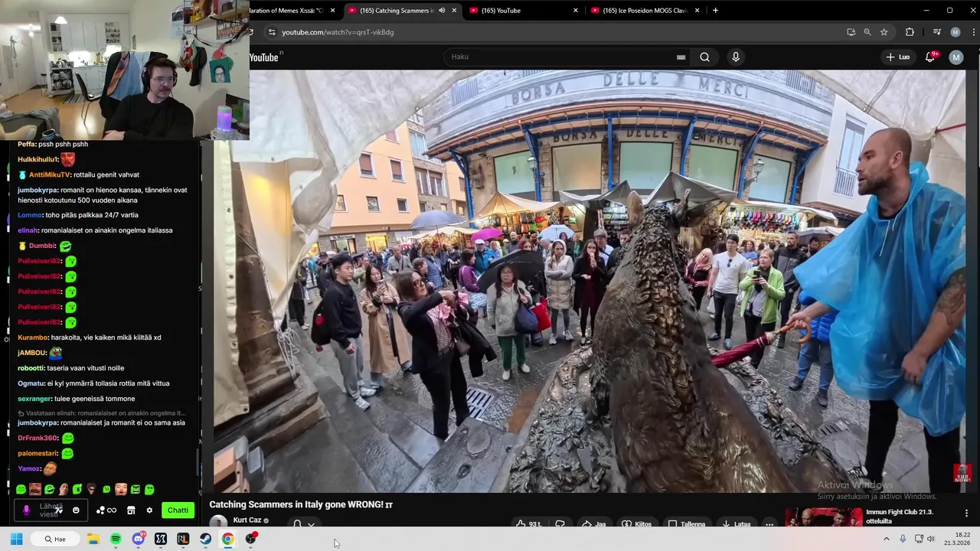The image size is (980, 551).
Task: Switch to the Ice Poseidon MOGS tab
Action: pyautogui.click(x=645, y=11)
